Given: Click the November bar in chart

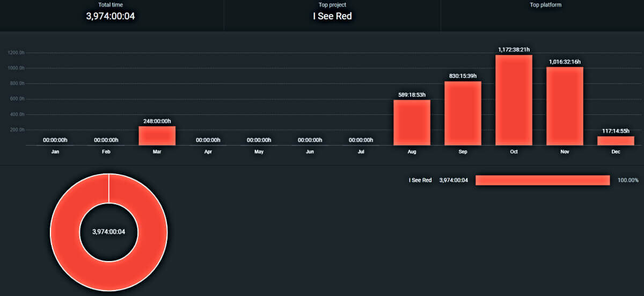Looking at the screenshot, I should click(x=565, y=106).
